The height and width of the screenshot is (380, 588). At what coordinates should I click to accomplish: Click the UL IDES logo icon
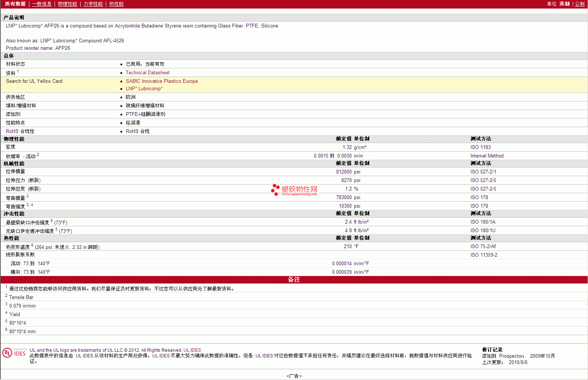tap(14, 353)
